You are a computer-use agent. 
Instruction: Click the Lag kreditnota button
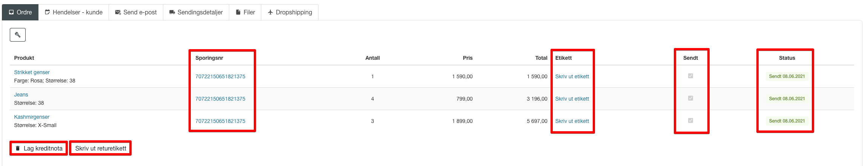(x=39, y=148)
